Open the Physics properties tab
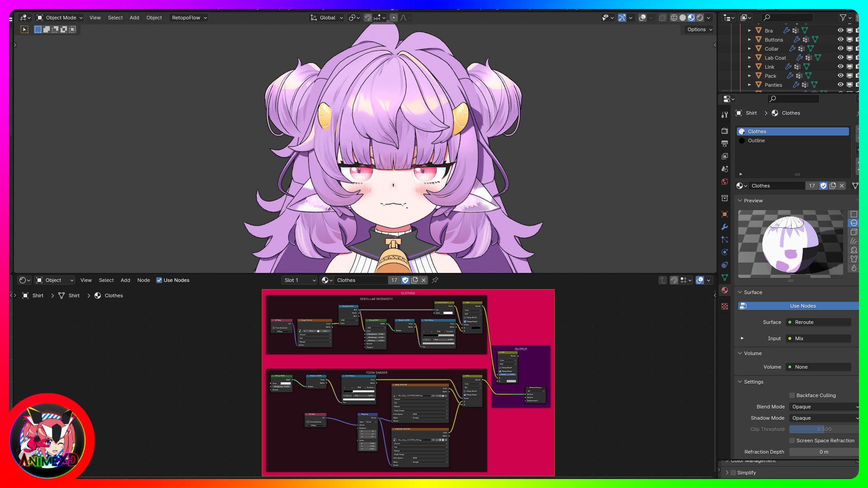This screenshot has width=868, height=488. click(725, 252)
